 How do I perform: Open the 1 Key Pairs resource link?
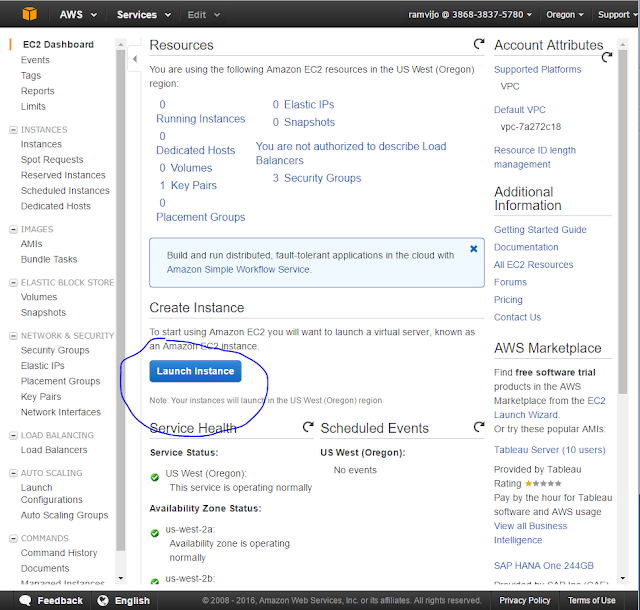(x=188, y=185)
